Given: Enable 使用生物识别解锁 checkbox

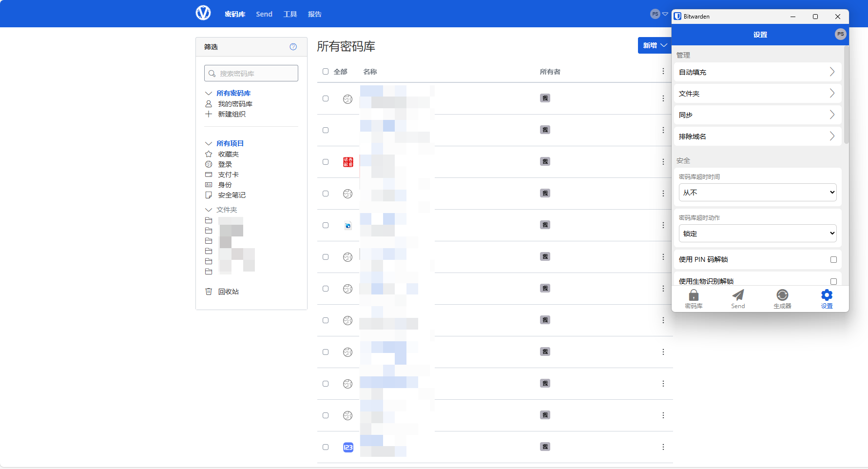Looking at the screenshot, I should [833, 281].
